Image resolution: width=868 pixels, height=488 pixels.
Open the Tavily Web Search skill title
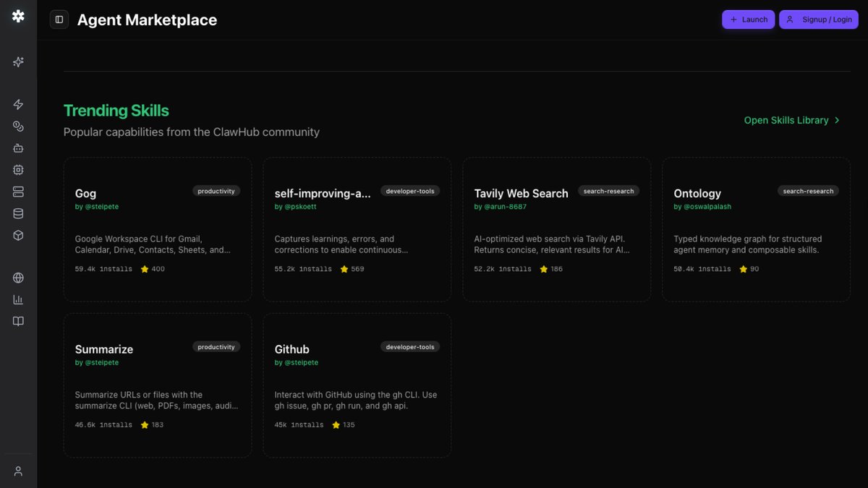(521, 193)
